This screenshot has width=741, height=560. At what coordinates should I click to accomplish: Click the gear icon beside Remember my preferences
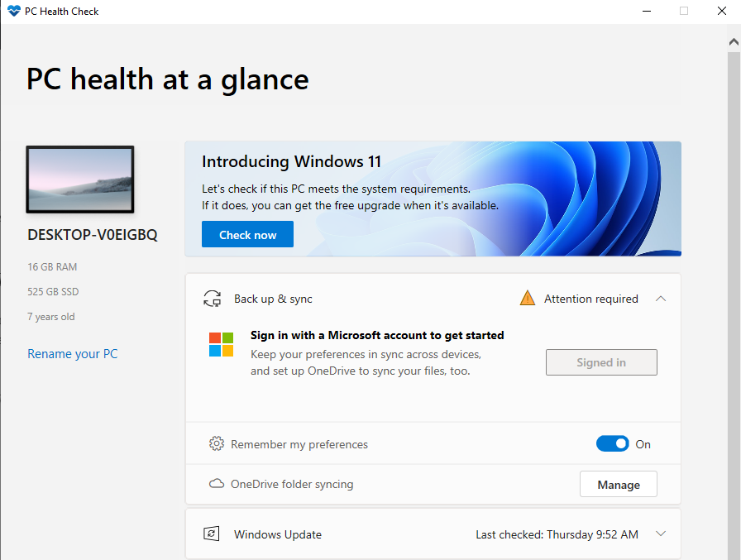coord(217,443)
